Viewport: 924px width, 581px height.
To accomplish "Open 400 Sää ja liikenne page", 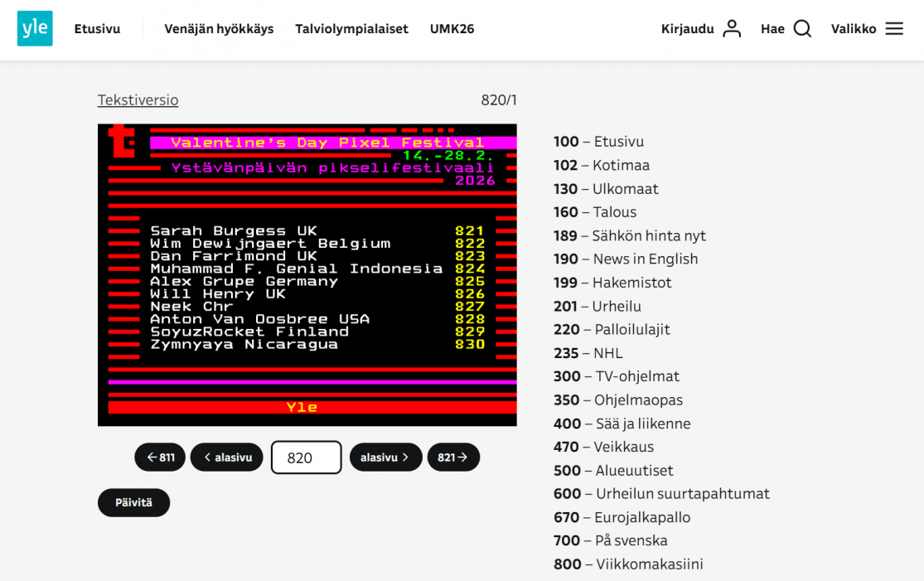I will coord(622,424).
